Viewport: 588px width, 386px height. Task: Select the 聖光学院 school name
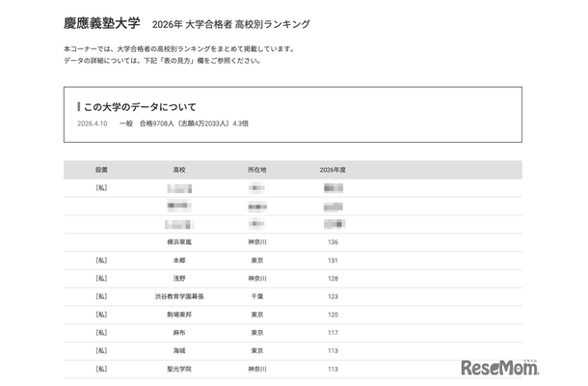click(x=179, y=369)
